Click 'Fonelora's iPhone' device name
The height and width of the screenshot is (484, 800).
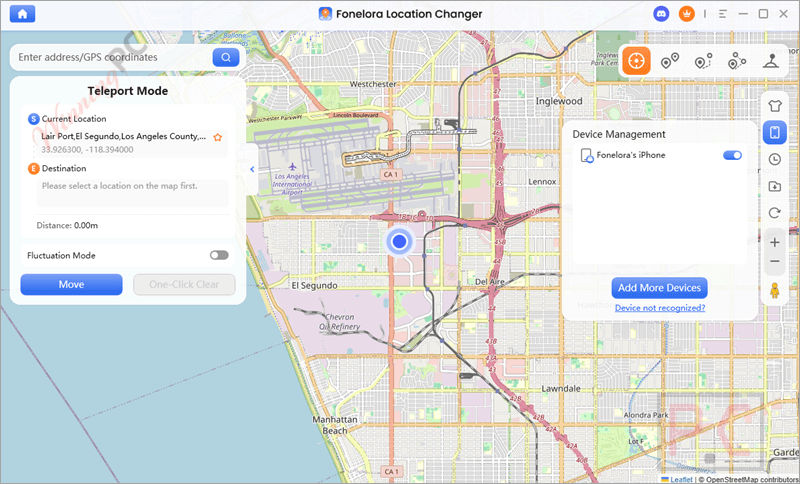tap(631, 155)
